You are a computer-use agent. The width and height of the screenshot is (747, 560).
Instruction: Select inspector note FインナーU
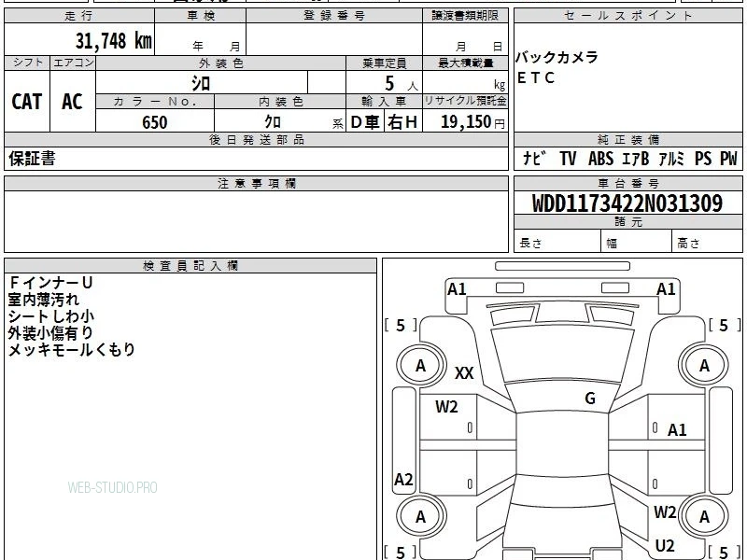51,283
